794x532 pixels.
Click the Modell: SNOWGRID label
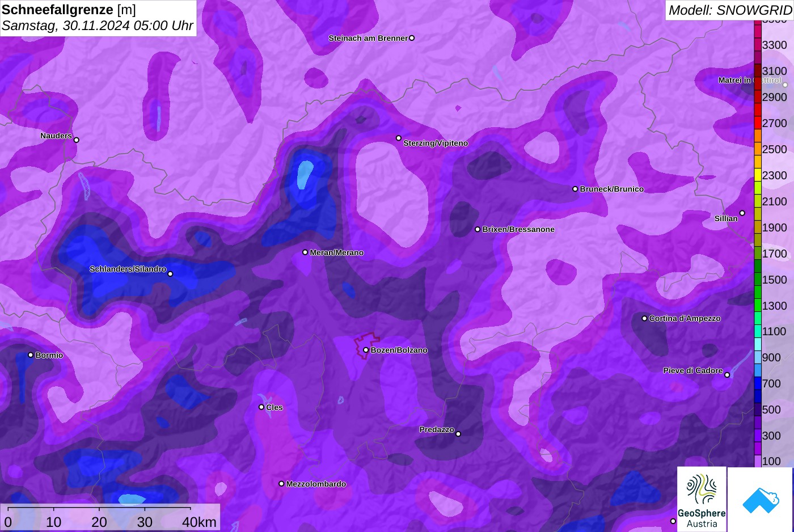(x=730, y=10)
